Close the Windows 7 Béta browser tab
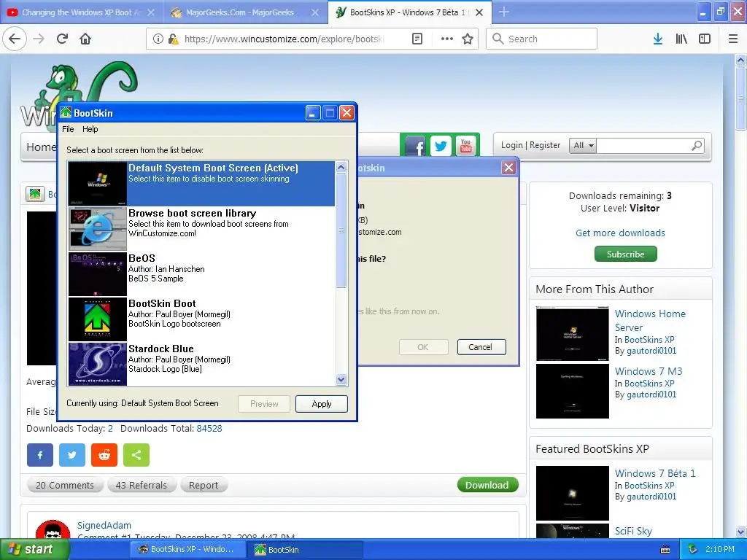 pos(480,12)
